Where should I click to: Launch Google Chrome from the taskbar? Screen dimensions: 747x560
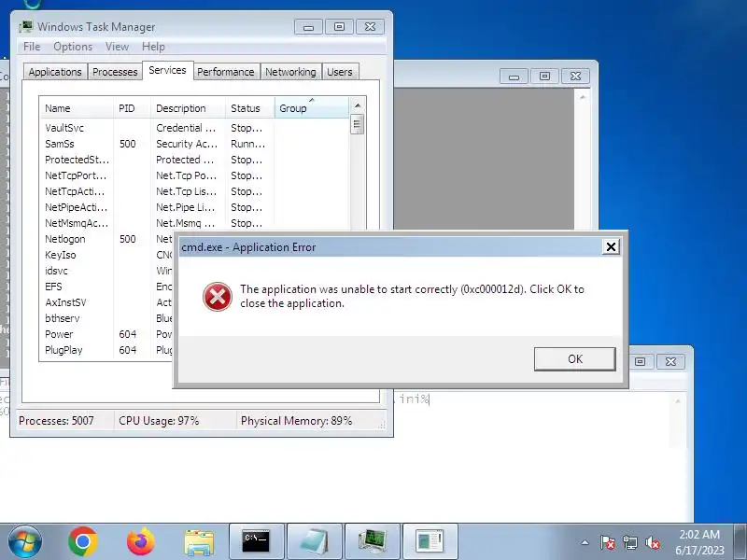pos(83,541)
